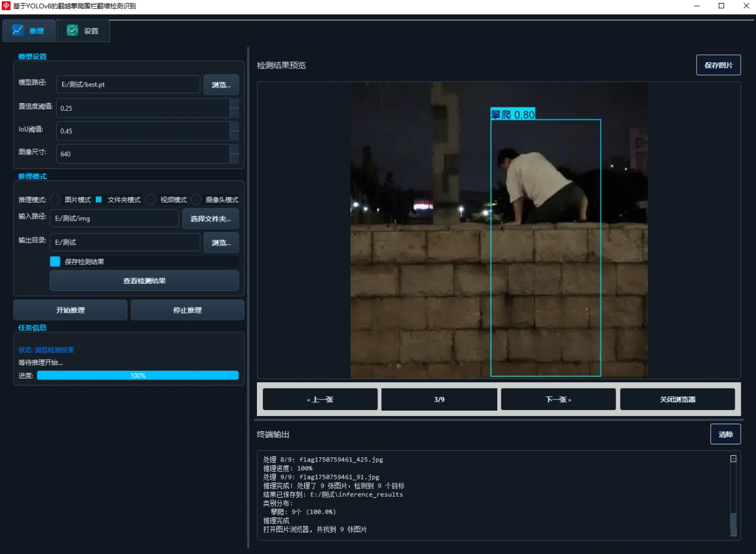The image size is (756, 554).
Task: Open the 推理 tab
Action: pyautogui.click(x=29, y=31)
